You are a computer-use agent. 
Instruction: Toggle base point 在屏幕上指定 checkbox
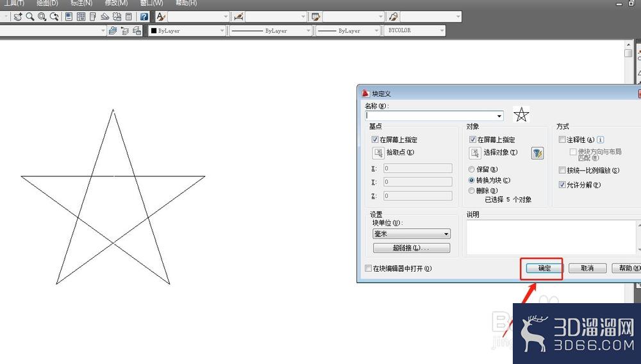click(x=375, y=140)
